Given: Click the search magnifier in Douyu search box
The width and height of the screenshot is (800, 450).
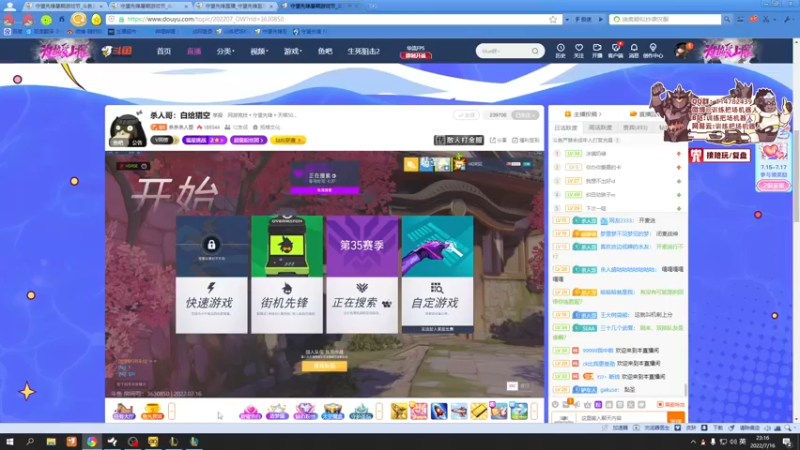Looking at the screenshot, I should 535,51.
